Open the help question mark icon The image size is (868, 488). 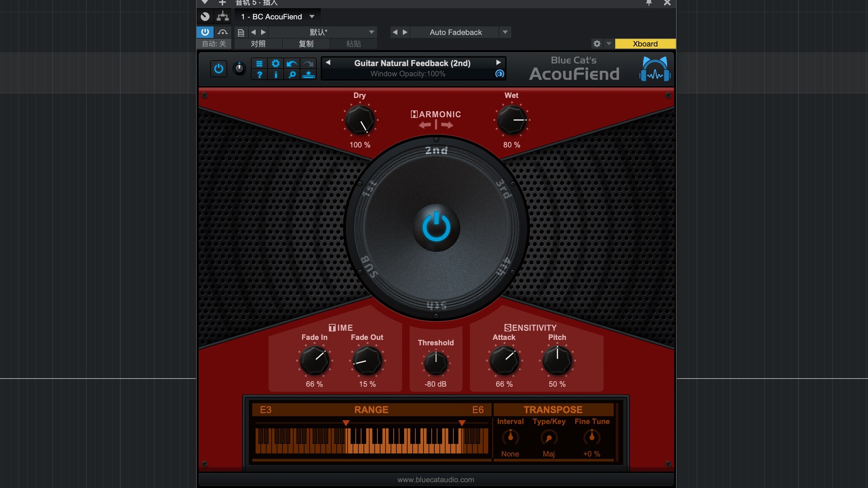pyautogui.click(x=259, y=75)
